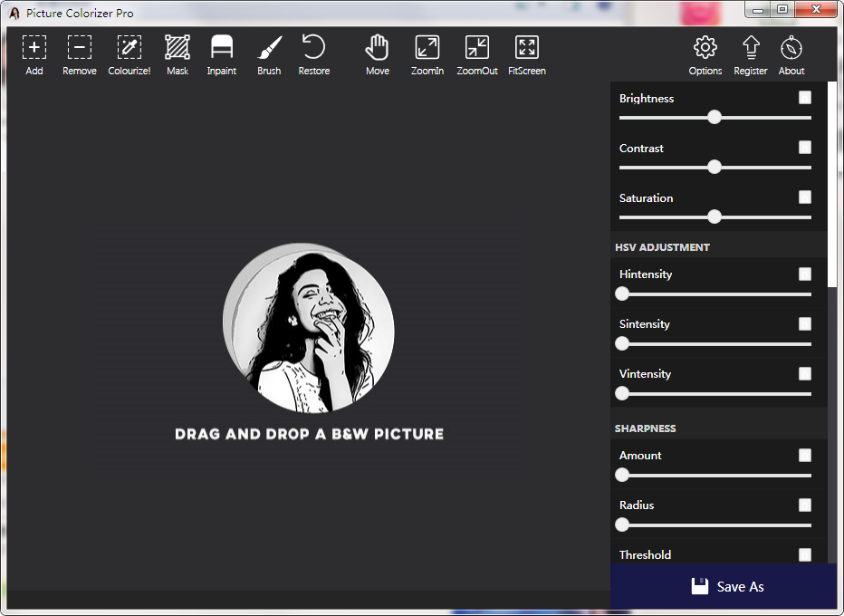Fit image with the FitScreen icon

[526, 48]
